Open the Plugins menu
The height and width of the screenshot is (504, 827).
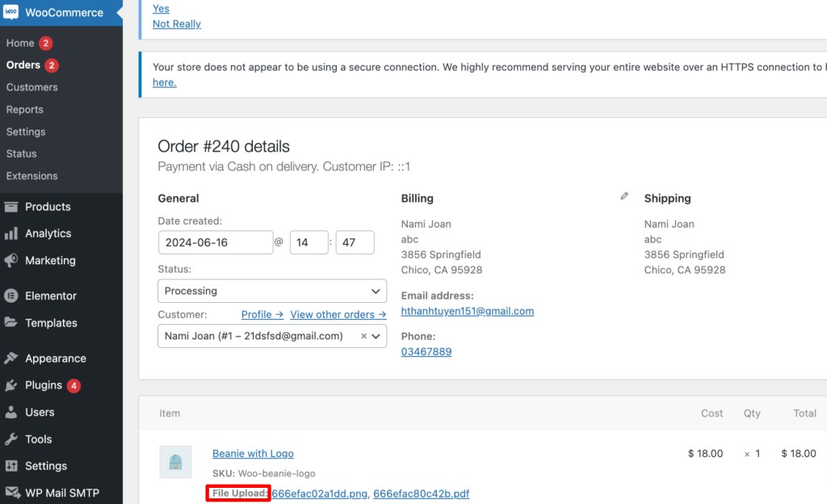pyautogui.click(x=44, y=385)
